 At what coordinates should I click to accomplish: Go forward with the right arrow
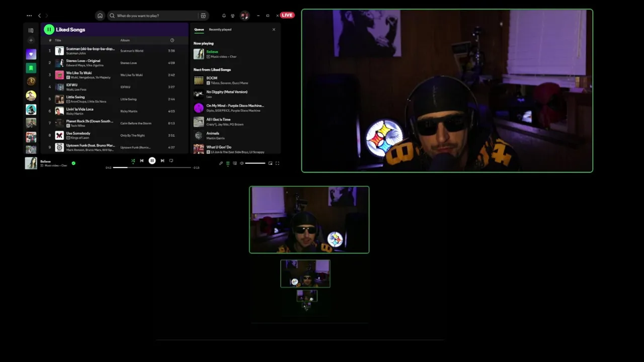pos(47,16)
